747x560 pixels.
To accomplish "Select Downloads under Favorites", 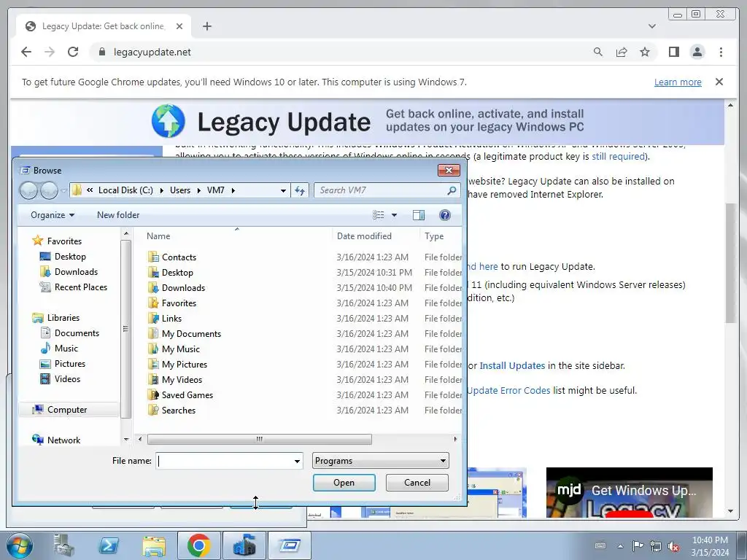I will pyautogui.click(x=76, y=272).
